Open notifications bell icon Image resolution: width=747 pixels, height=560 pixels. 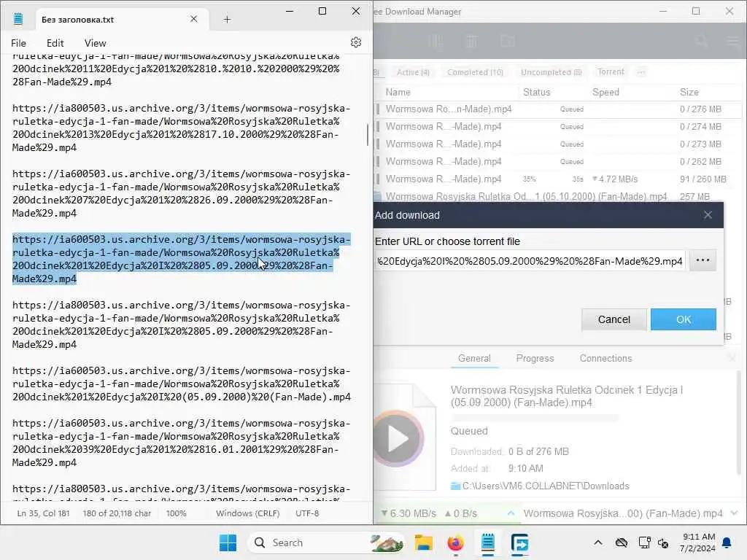(727, 542)
